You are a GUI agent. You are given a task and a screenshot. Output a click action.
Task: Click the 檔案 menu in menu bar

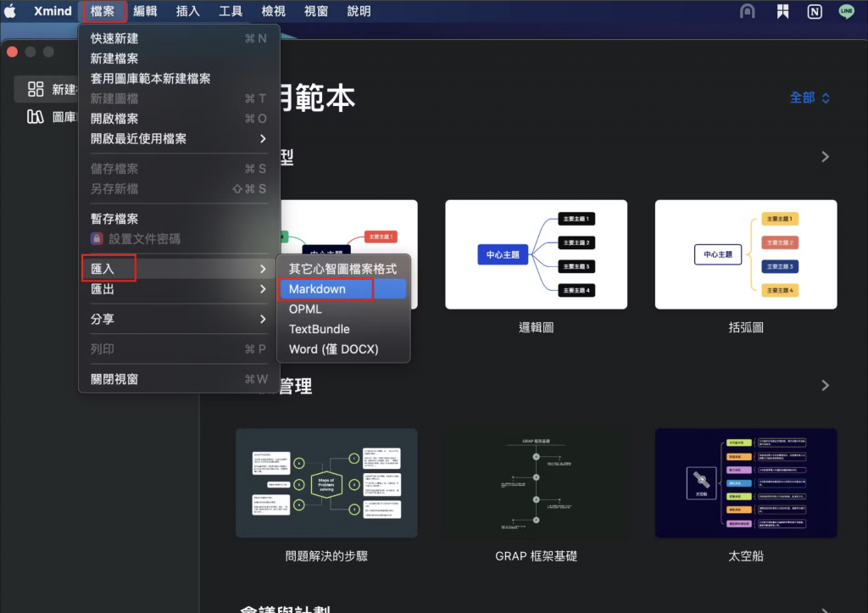[103, 11]
